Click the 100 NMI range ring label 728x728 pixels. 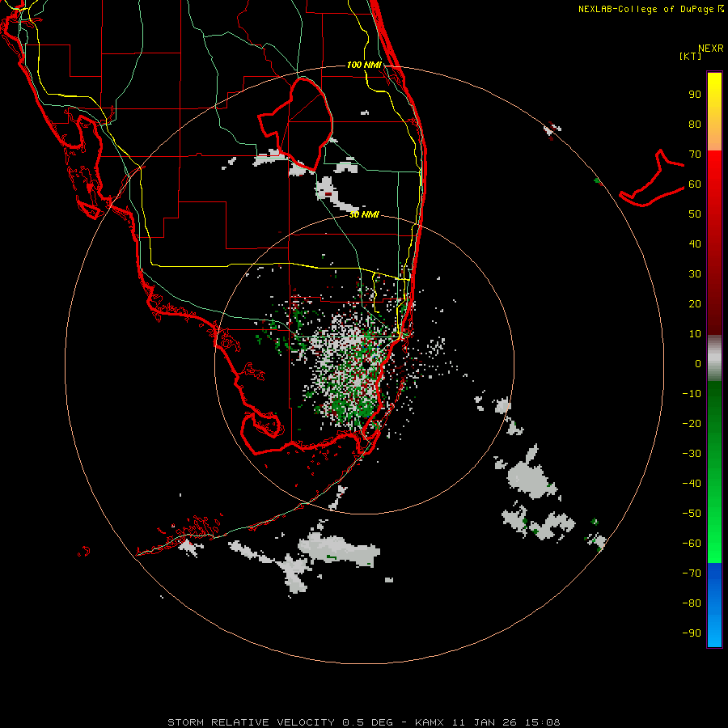[364, 65]
